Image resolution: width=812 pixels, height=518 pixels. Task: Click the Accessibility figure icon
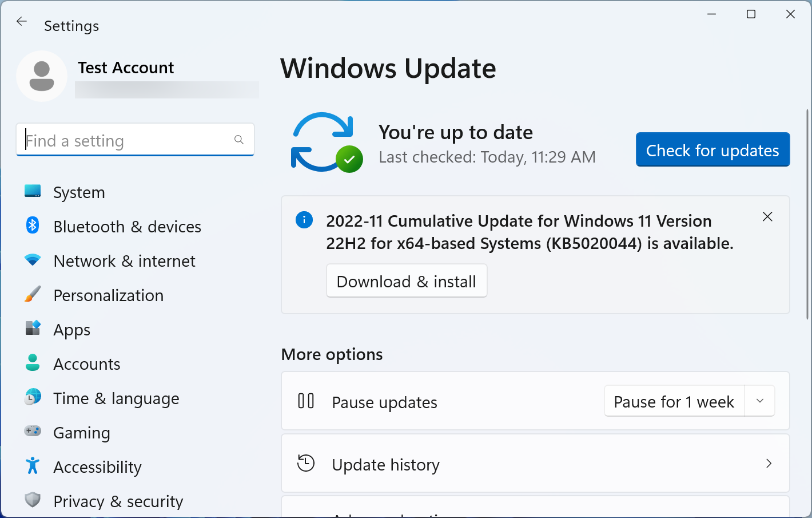[x=33, y=465]
